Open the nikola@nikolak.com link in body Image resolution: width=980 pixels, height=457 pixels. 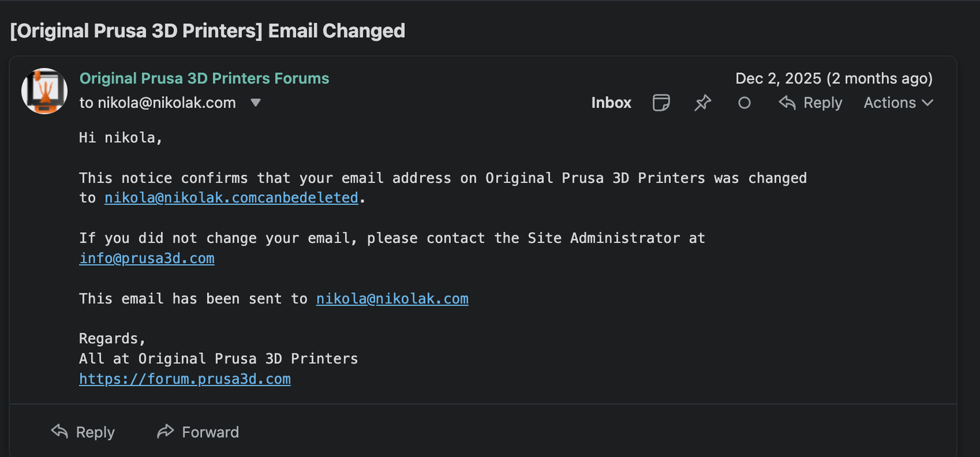coord(392,299)
